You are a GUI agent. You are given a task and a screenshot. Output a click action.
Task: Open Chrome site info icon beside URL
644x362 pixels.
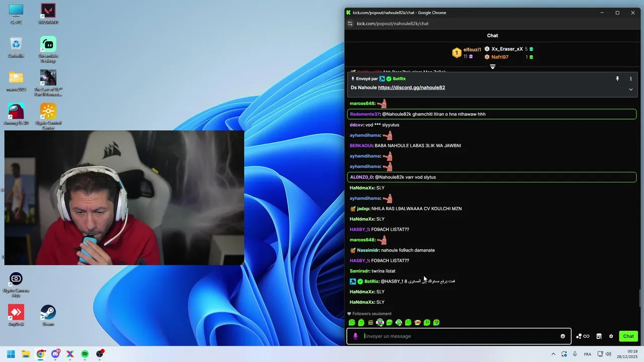351,24
